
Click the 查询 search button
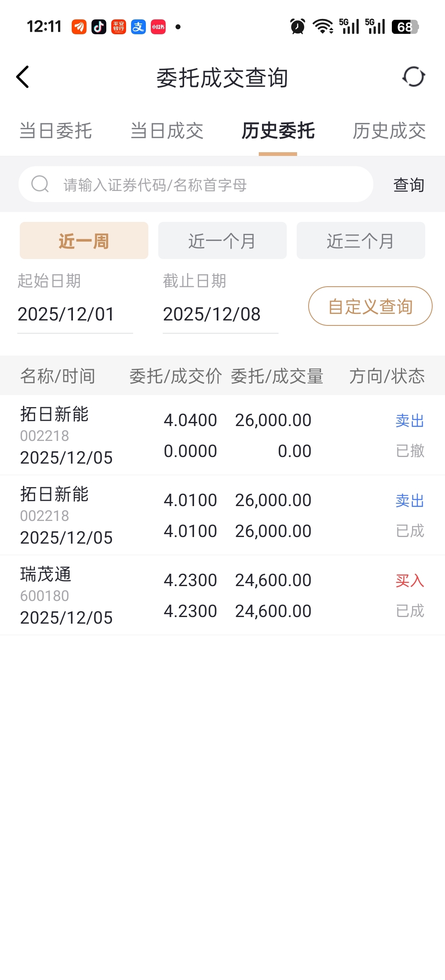pyautogui.click(x=409, y=185)
